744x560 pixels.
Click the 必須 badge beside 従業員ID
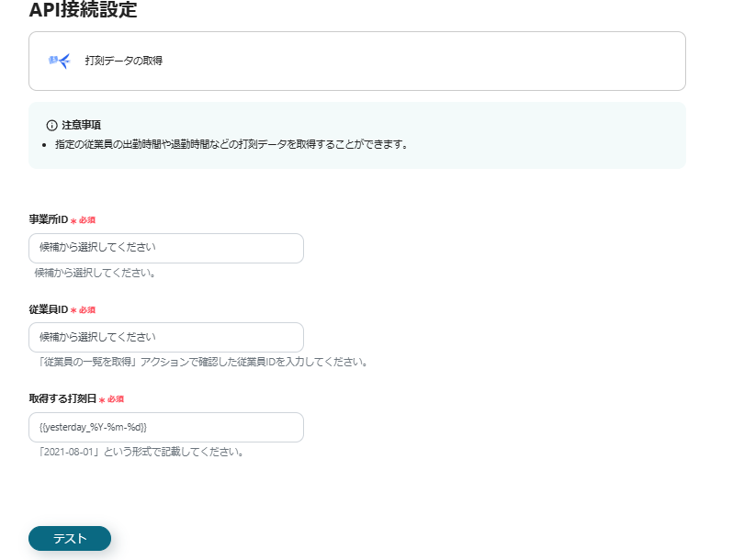pyautogui.click(x=87, y=309)
